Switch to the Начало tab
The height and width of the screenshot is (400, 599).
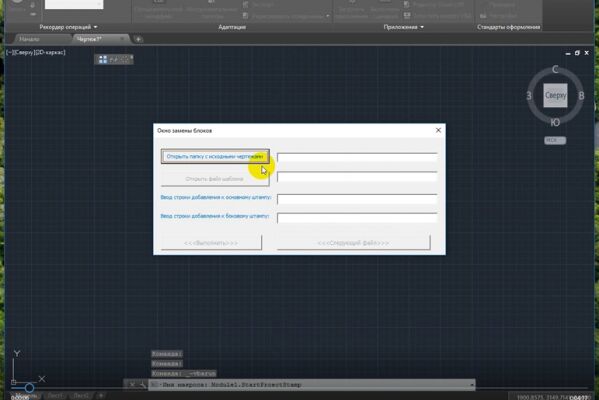coord(29,39)
